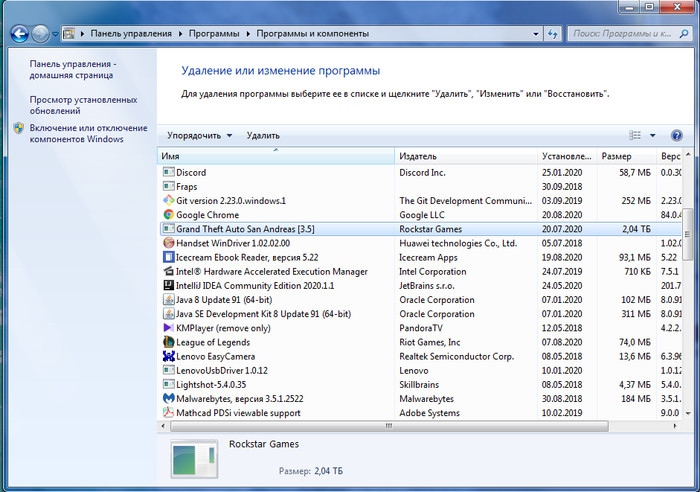Click the Malwarebytes program icon
Screen dimensions: 700x492
[x=168, y=398]
